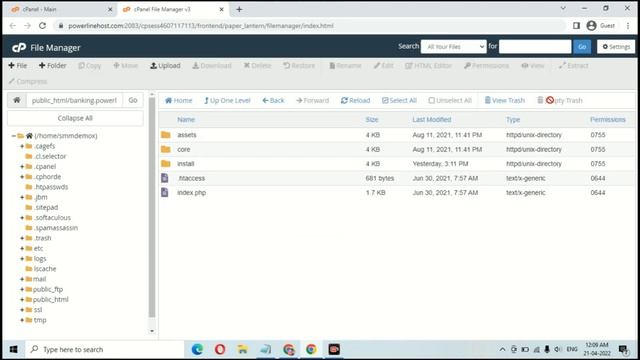Click Empty Trash button
Image resolution: width=640 pixels, height=360 pixels.
(560, 100)
